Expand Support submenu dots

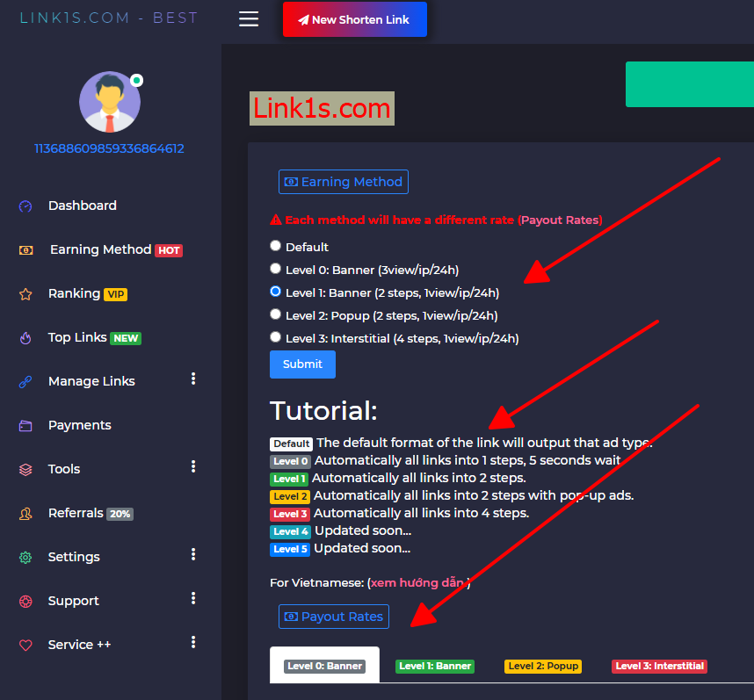tap(193, 598)
